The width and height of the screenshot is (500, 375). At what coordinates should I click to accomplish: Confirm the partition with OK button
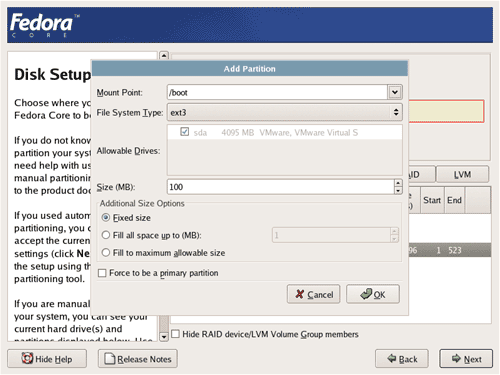[373, 294]
